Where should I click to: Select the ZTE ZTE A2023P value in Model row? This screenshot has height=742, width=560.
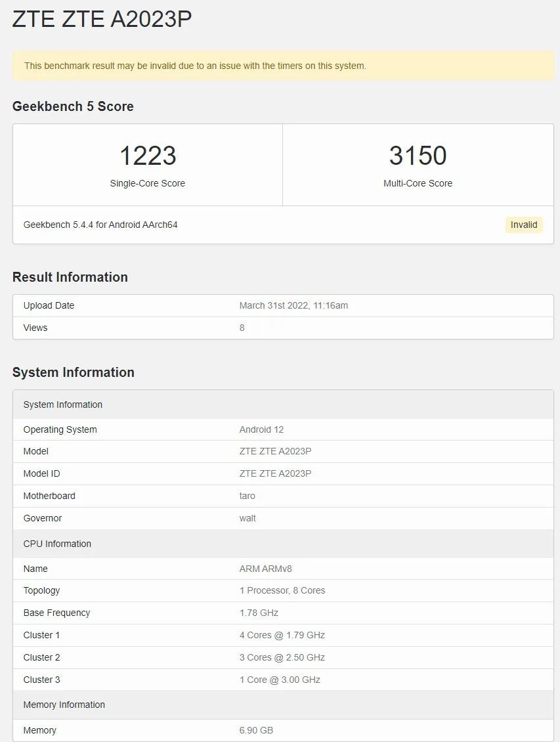pos(275,452)
